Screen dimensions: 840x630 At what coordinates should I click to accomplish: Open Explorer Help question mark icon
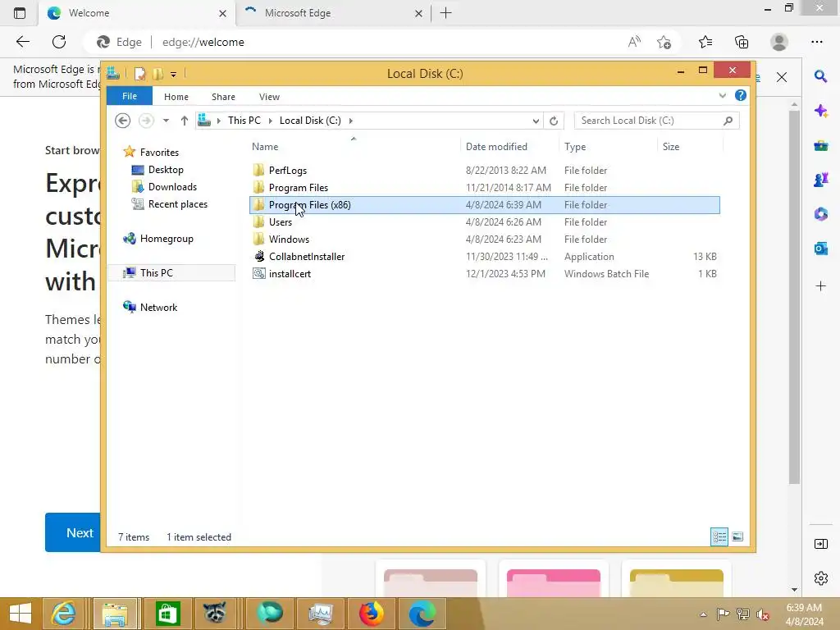[x=741, y=95]
